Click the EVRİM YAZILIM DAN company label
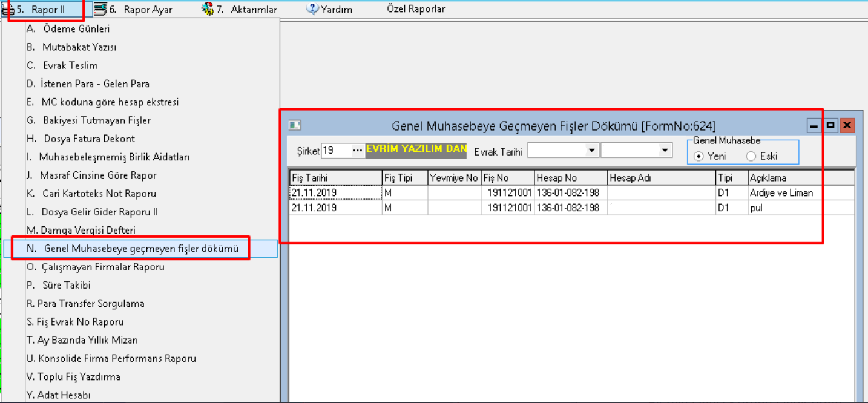The width and height of the screenshot is (868, 403). (416, 149)
